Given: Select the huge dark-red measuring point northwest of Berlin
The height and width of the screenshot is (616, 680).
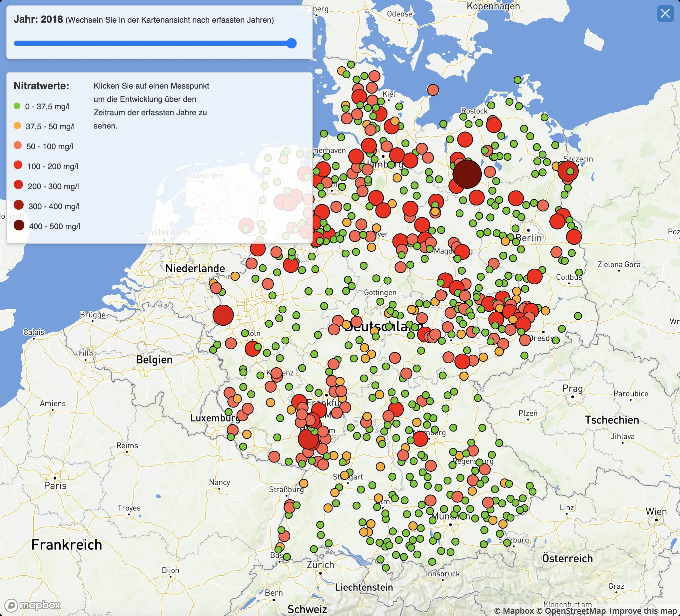Looking at the screenshot, I should 467,175.
